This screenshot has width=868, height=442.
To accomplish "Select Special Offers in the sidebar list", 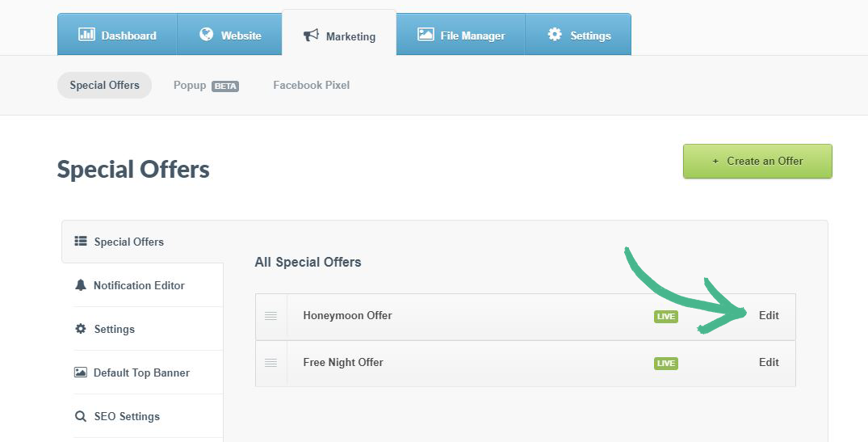I will 128,242.
